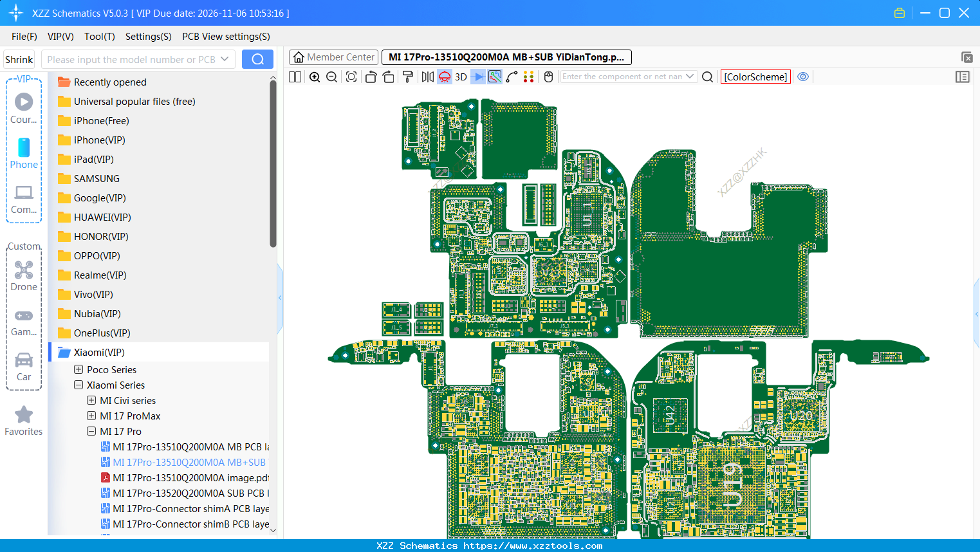Switch to the Member Center tab

[334, 57]
